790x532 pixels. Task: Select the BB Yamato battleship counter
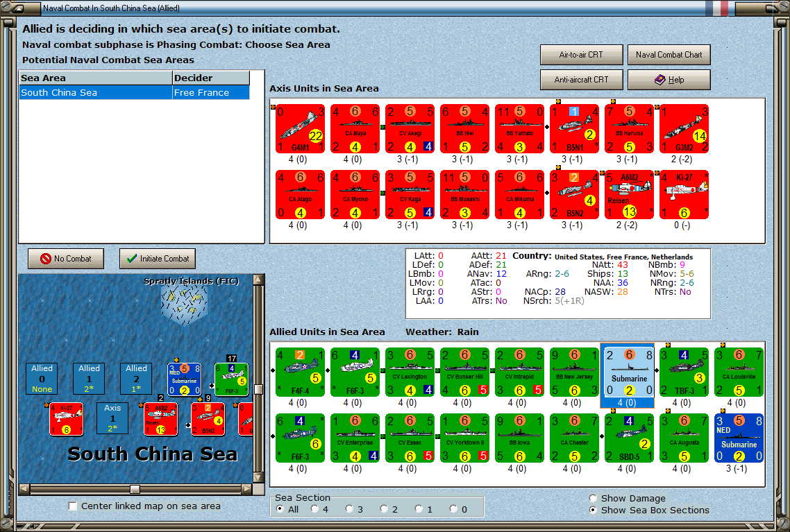tap(519, 128)
